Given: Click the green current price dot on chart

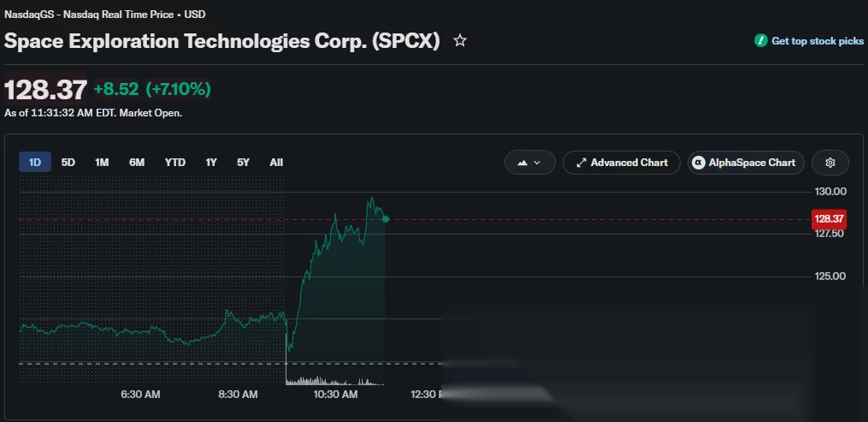Looking at the screenshot, I should [386, 219].
